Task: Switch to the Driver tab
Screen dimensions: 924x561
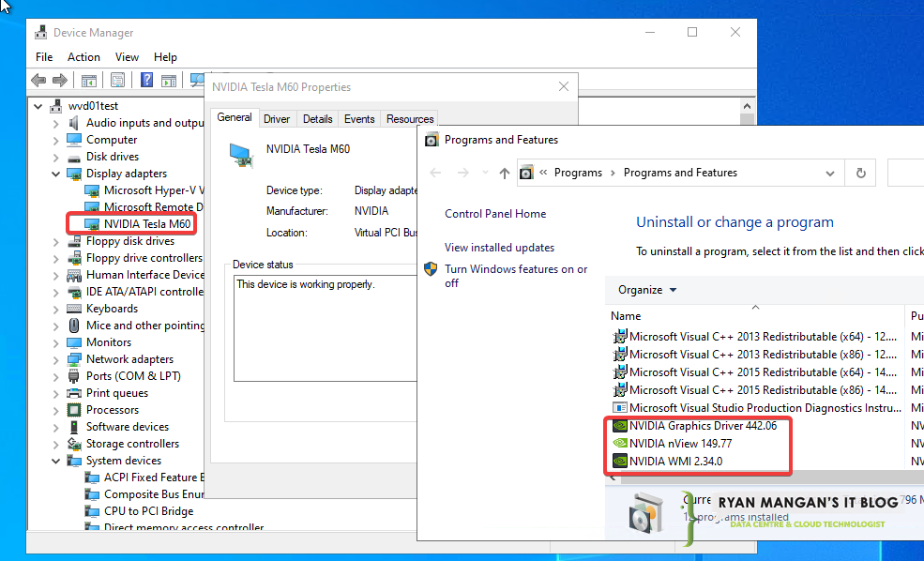Action: pyautogui.click(x=277, y=119)
